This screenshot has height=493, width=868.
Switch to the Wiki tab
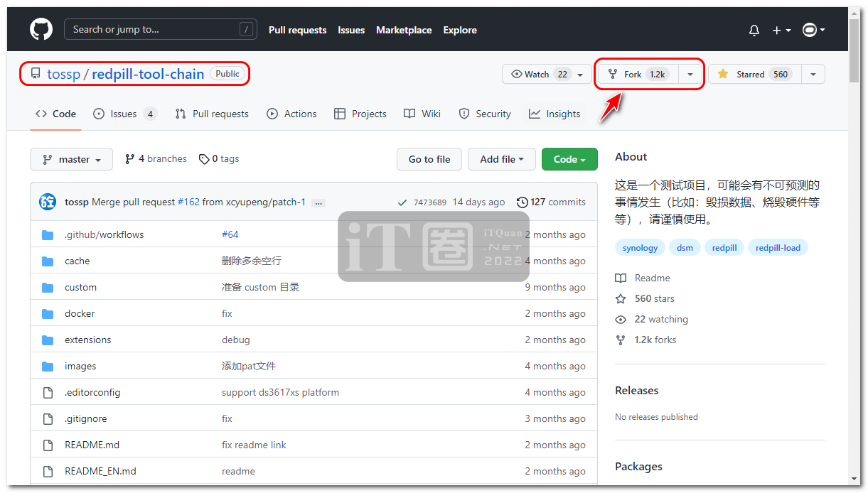(x=422, y=114)
